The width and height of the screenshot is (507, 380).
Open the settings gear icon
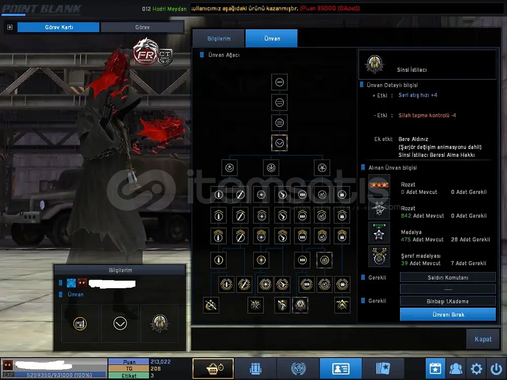[x=476, y=369]
